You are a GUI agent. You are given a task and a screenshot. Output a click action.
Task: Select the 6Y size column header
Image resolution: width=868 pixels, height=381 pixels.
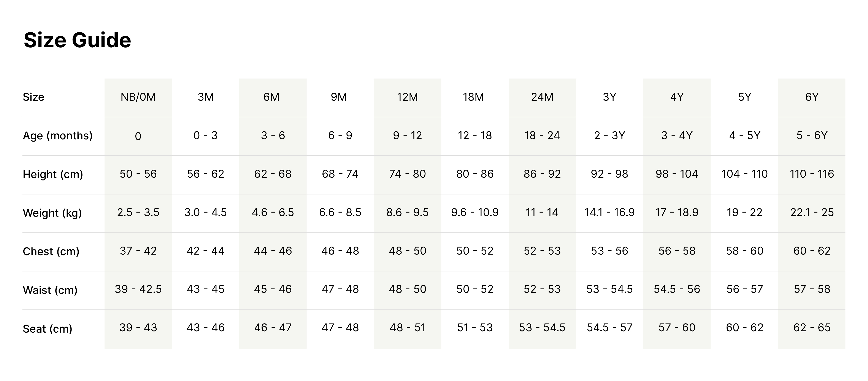coord(811,97)
